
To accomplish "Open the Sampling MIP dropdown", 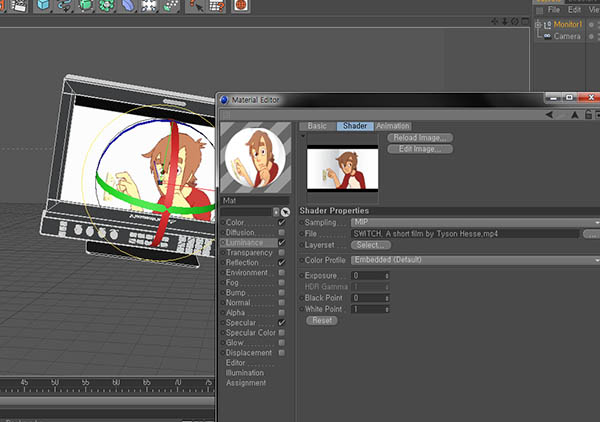I will coord(475,222).
